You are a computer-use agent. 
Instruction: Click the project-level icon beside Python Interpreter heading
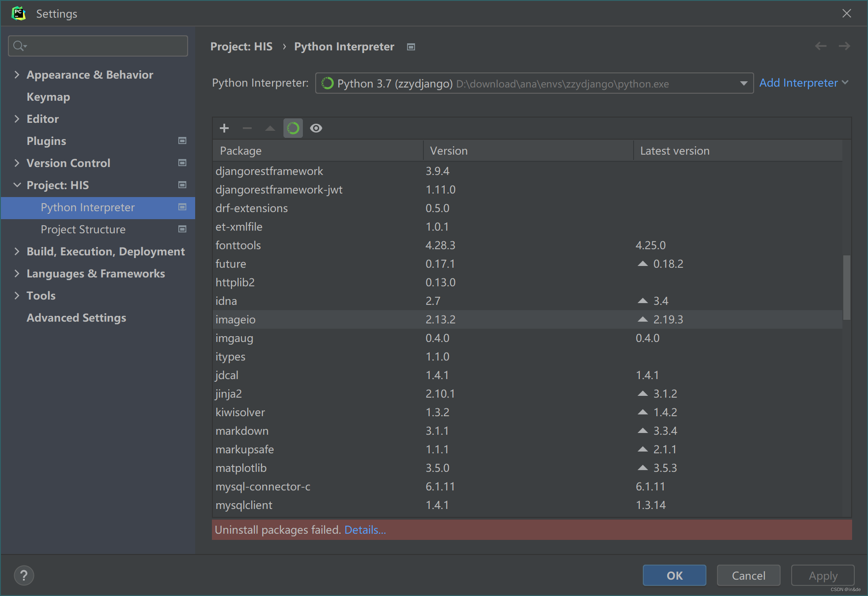[411, 47]
